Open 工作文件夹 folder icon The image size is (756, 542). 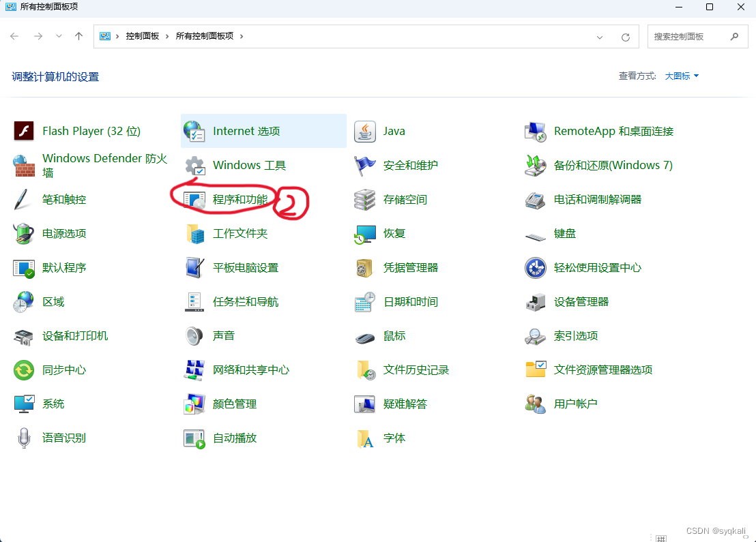point(194,234)
